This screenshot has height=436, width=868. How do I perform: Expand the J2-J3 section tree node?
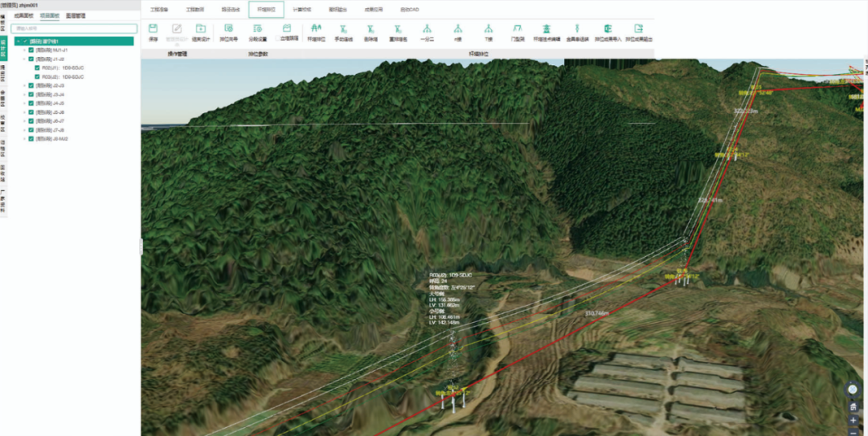[24, 86]
